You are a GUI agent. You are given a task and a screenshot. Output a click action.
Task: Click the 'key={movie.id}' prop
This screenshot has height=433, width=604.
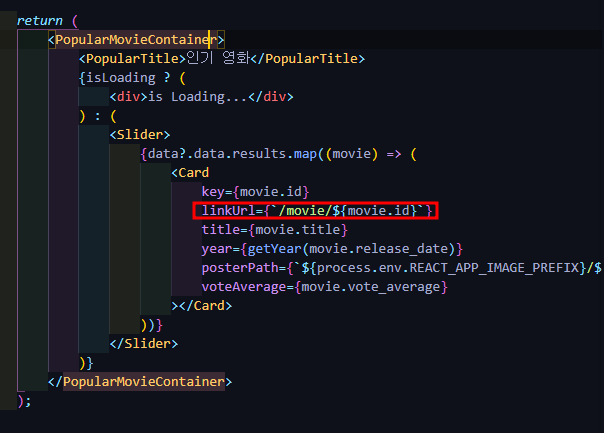click(x=255, y=191)
